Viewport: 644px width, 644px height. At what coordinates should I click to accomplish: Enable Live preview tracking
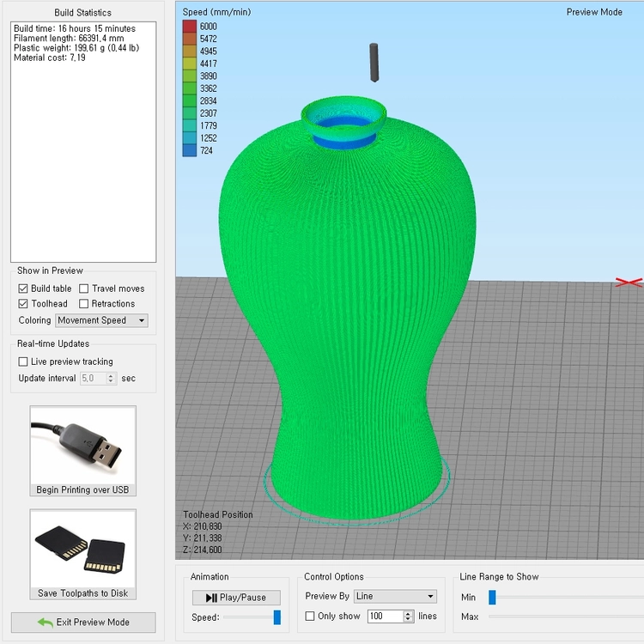pyautogui.click(x=23, y=361)
